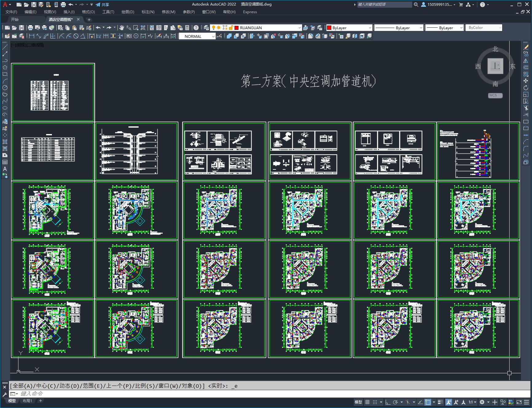Toggle annotation visibility in status bar
The width and height of the screenshot is (532, 408).
point(449,402)
